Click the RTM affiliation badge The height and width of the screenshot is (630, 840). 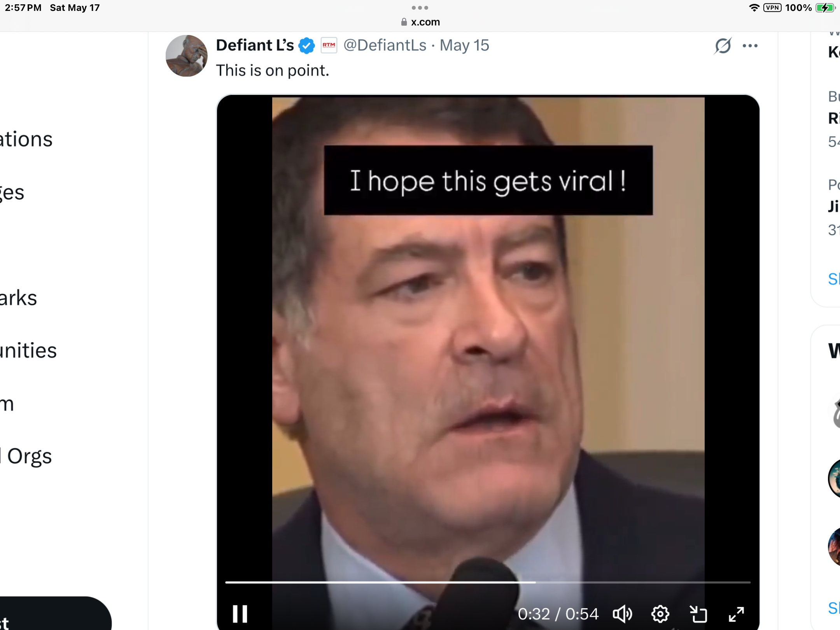329,45
